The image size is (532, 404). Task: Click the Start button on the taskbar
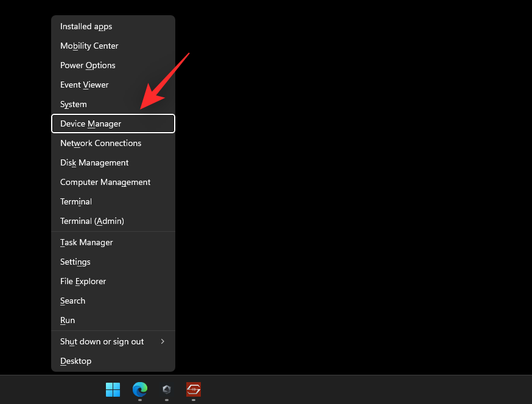pos(113,391)
